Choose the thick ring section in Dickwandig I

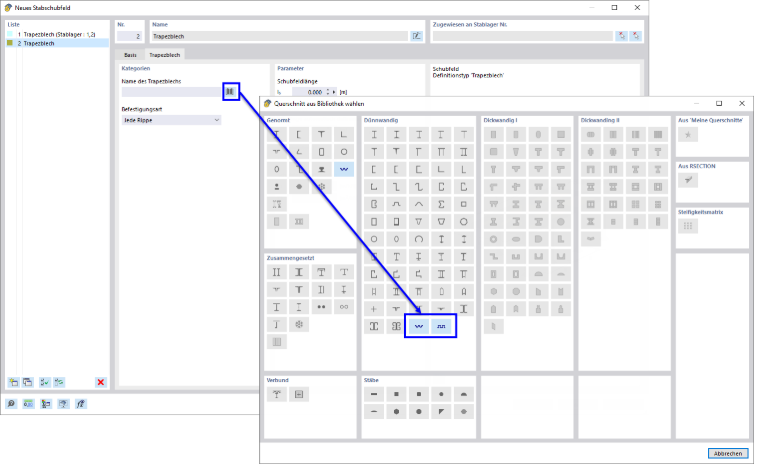point(493,239)
